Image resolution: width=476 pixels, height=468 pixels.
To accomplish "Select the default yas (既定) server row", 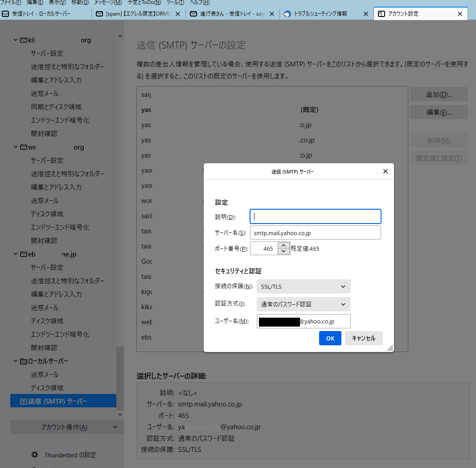I will (x=272, y=110).
